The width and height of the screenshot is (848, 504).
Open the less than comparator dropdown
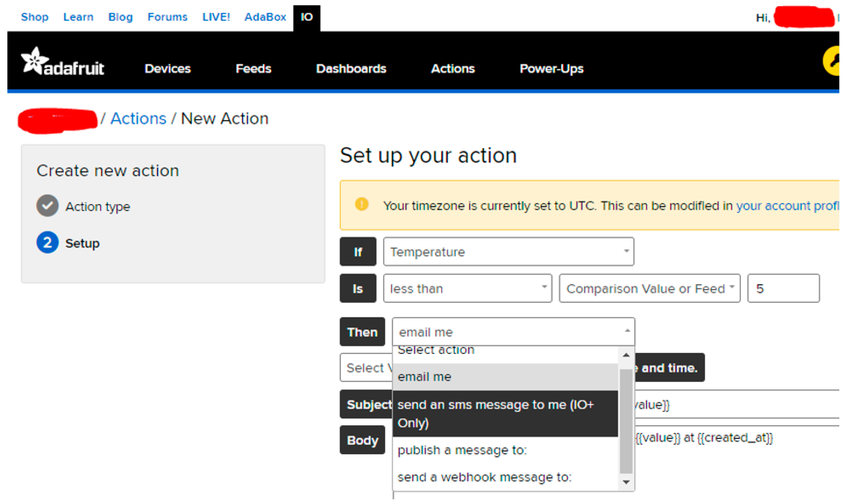coord(467,288)
